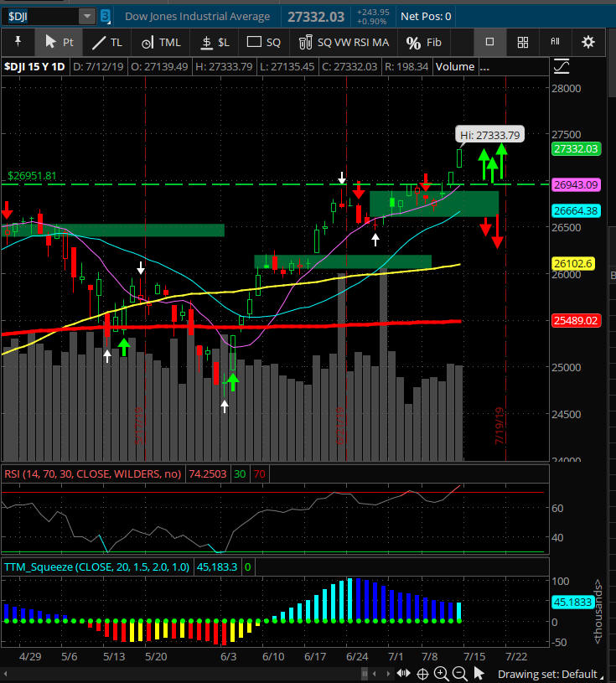Toggle the crosshair cursor icon

[423, 675]
